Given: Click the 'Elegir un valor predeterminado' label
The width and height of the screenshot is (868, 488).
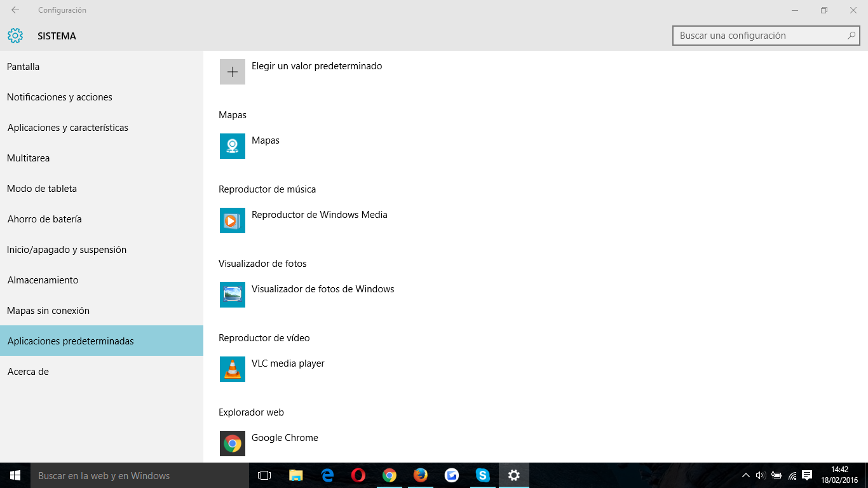Looking at the screenshot, I should click(x=316, y=66).
